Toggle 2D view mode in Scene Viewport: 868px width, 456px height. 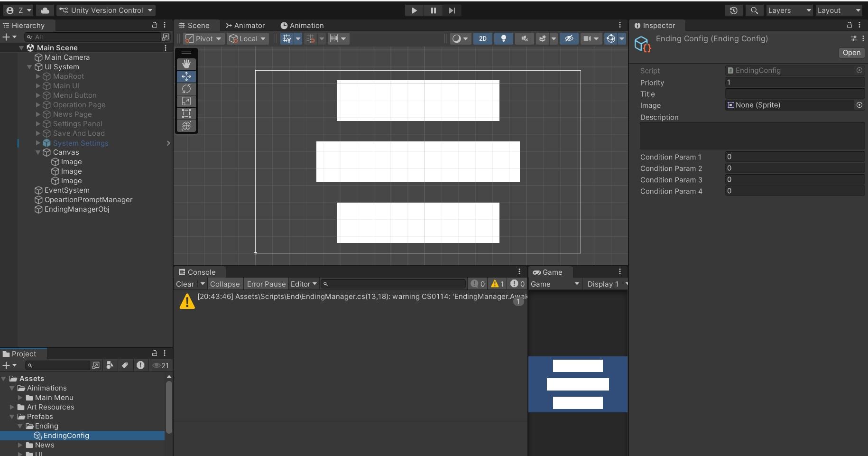[x=482, y=39]
